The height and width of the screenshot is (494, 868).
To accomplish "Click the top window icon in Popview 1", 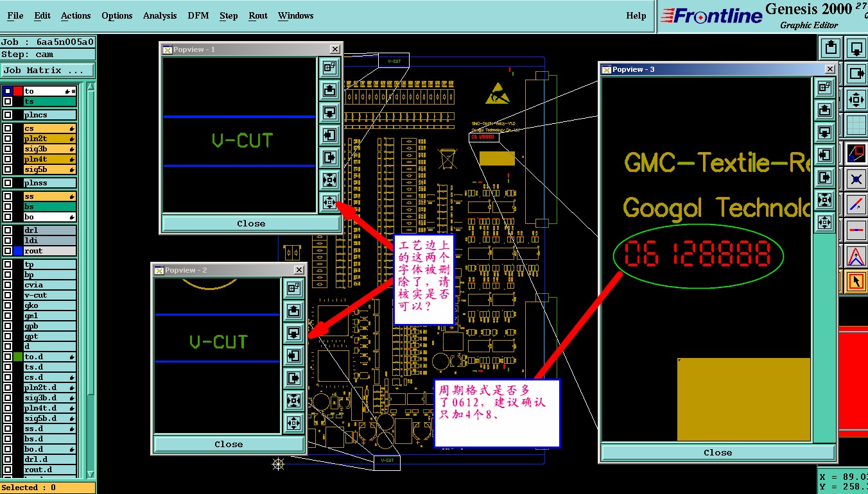I will [329, 67].
